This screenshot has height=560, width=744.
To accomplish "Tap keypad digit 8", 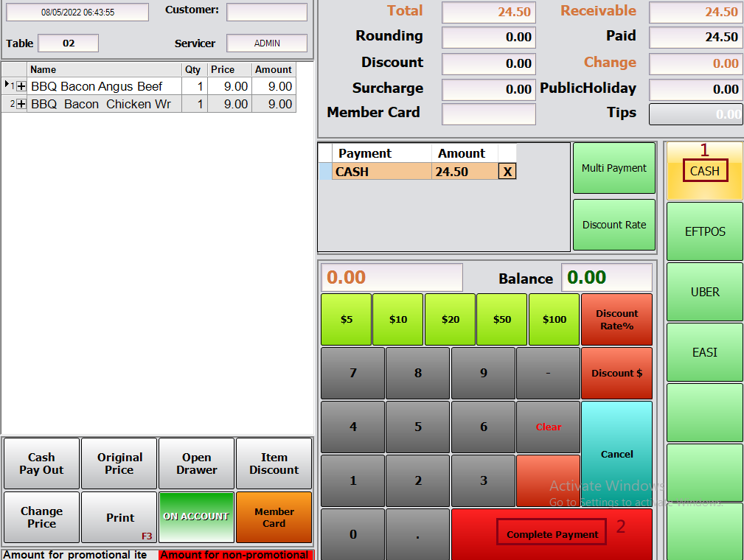I will pyautogui.click(x=418, y=373).
